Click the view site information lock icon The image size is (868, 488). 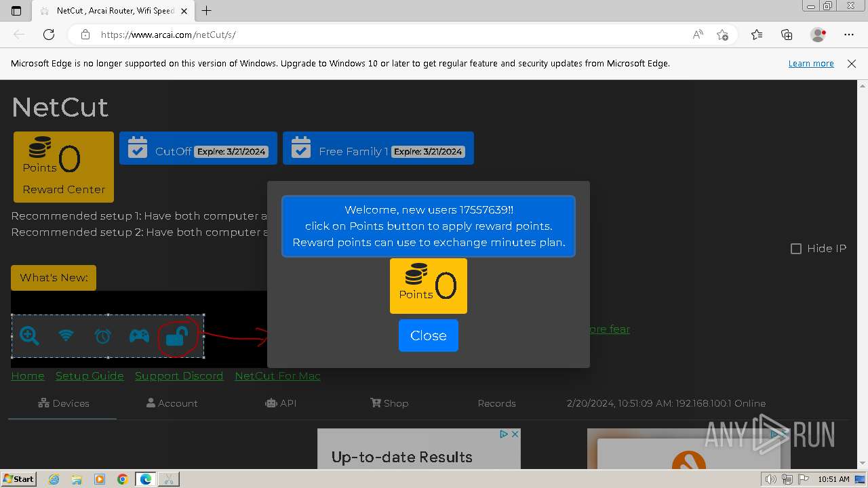85,35
